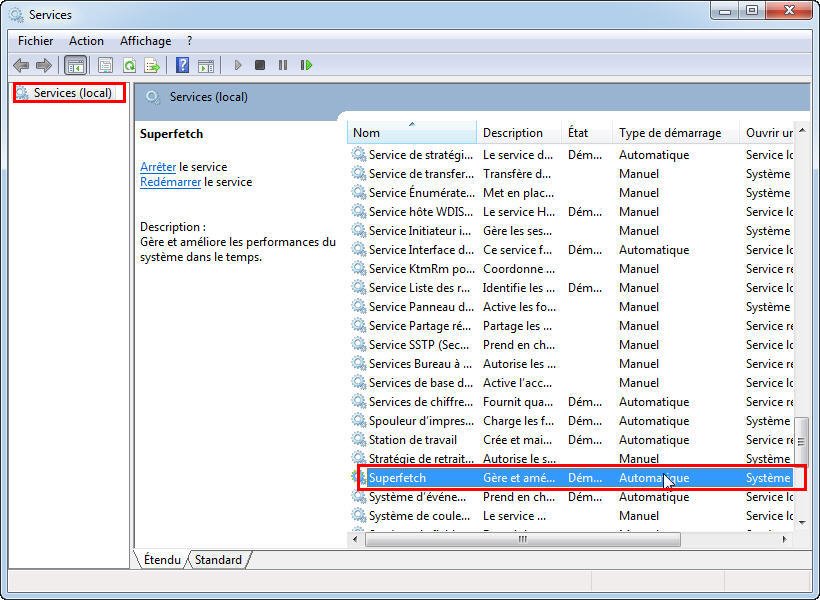This screenshot has height=600, width=820.
Task: Open the Action menu
Action: (x=86, y=41)
